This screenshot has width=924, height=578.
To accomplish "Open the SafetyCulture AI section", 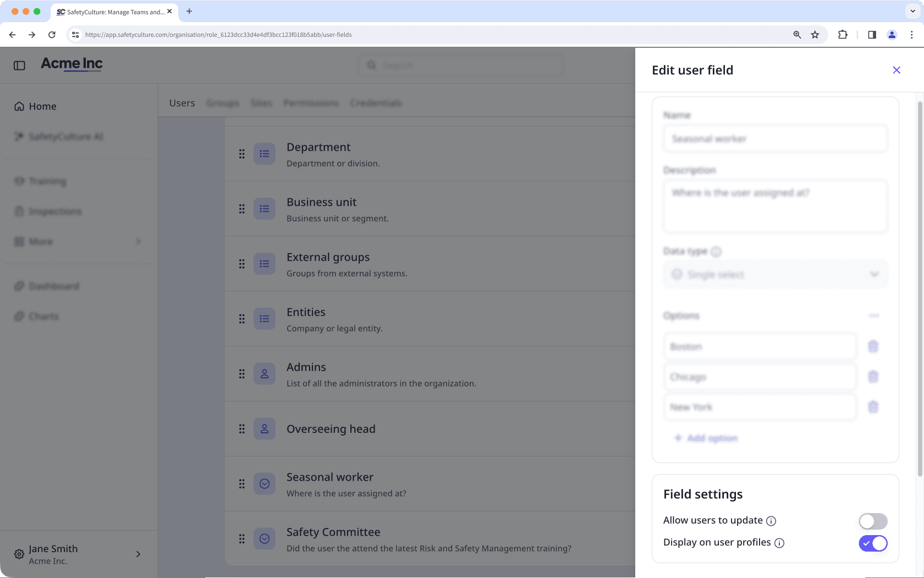I will [x=66, y=136].
